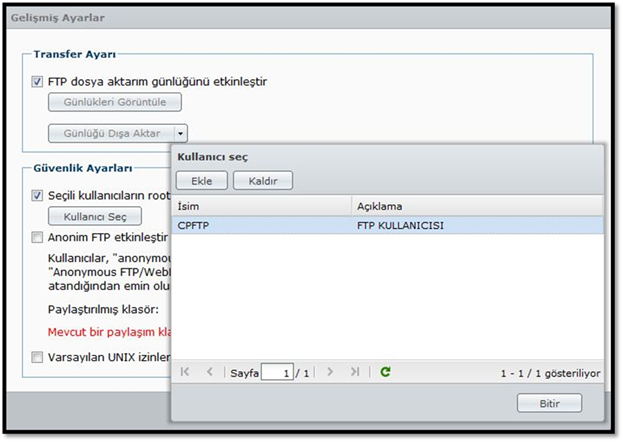The width and height of the screenshot is (623, 442).
Task: Click Kaldır to remove user
Action: click(262, 181)
